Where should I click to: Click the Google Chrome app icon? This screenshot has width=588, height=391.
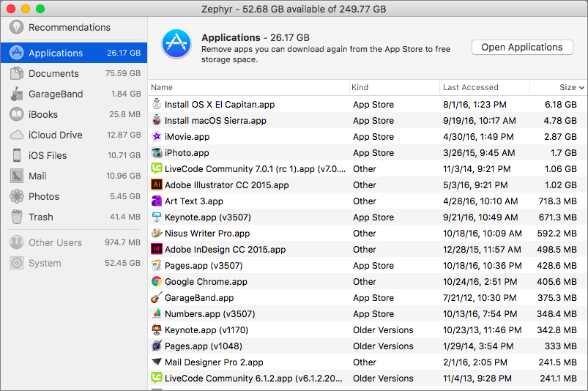click(157, 282)
